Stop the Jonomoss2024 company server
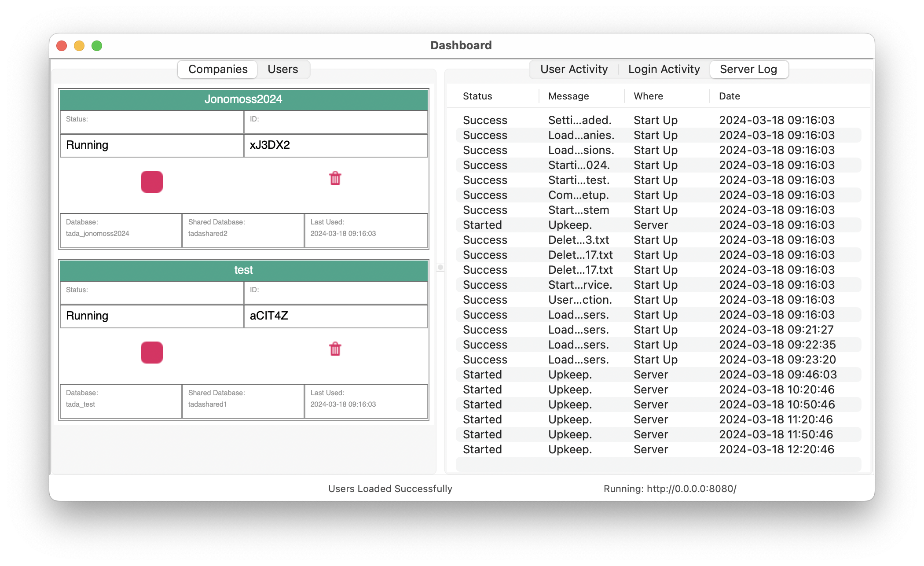The width and height of the screenshot is (924, 566). click(152, 182)
